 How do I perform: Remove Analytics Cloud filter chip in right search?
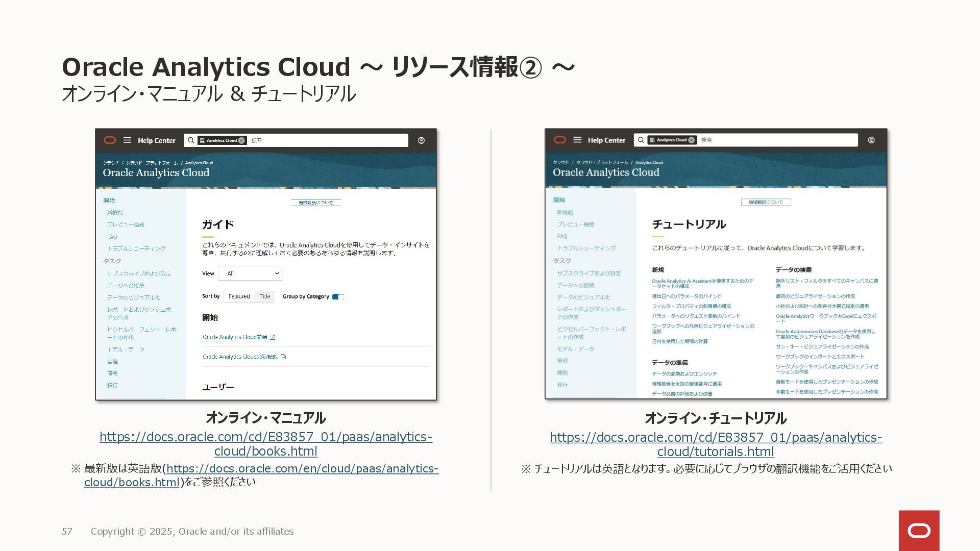pos(692,140)
